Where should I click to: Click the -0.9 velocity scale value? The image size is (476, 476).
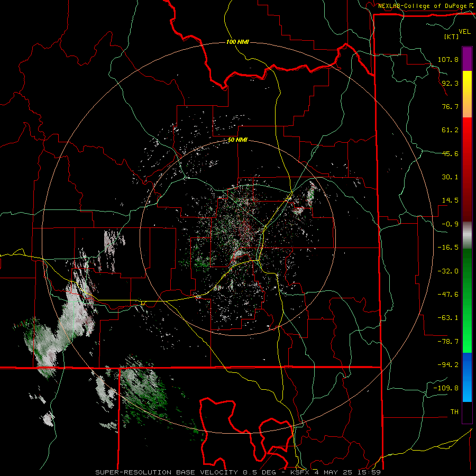450,224
